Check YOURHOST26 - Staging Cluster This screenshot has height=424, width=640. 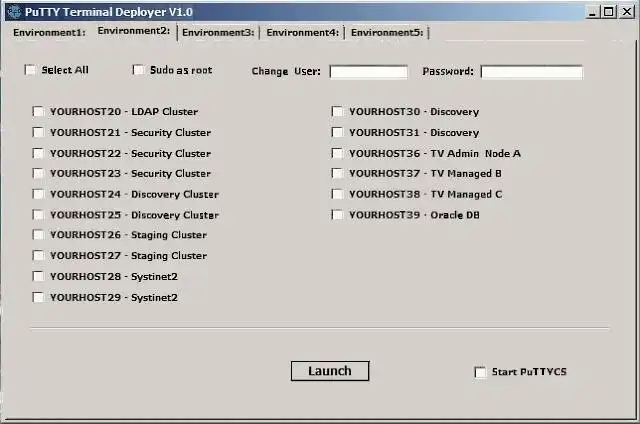38,235
